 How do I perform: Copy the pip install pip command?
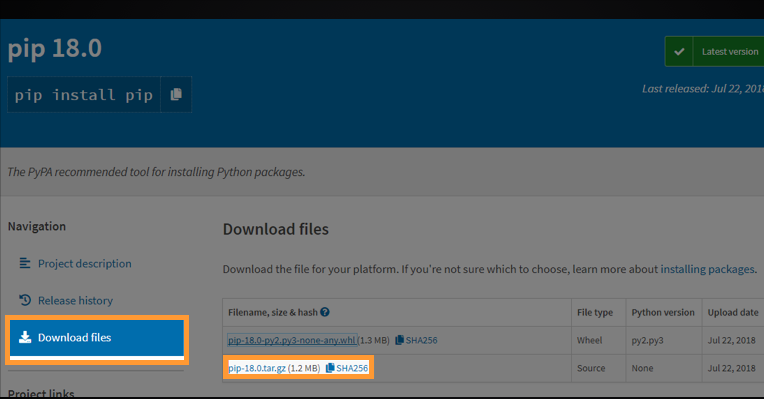pyautogui.click(x=176, y=95)
